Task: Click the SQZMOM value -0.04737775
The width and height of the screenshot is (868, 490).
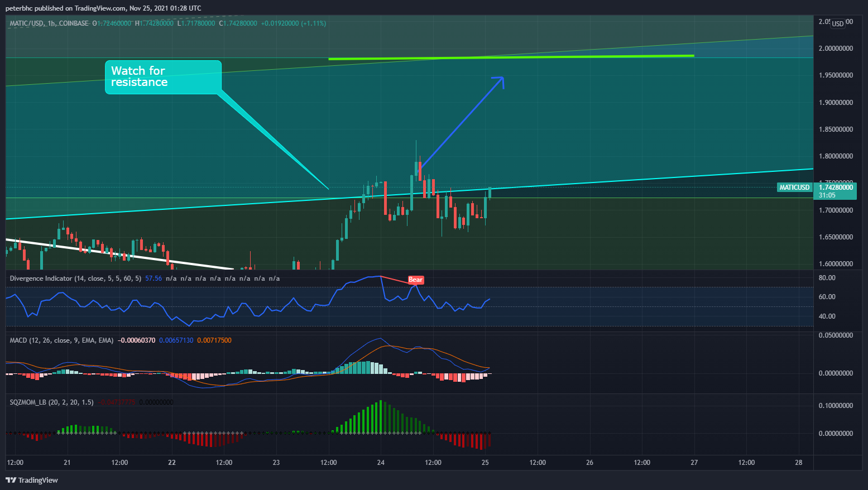Action: [x=117, y=402]
